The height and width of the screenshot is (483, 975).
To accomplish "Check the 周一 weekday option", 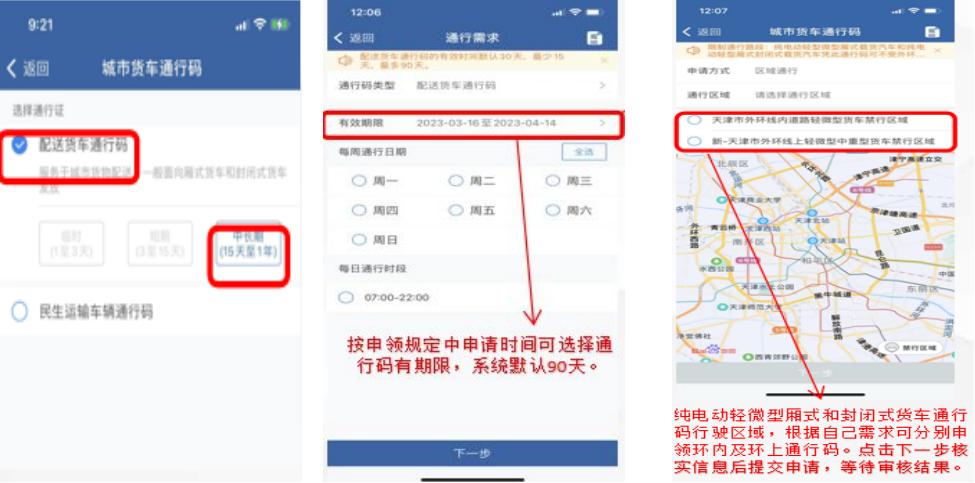I will click(359, 181).
